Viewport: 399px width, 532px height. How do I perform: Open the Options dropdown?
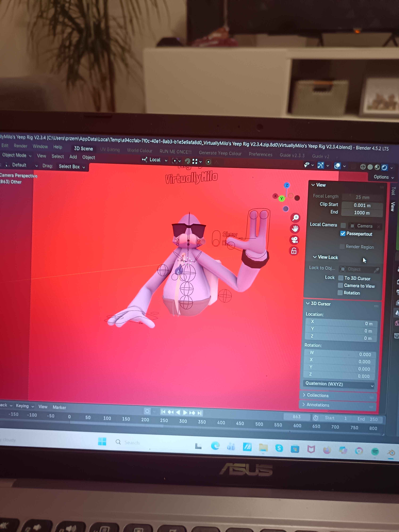tap(384, 177)
